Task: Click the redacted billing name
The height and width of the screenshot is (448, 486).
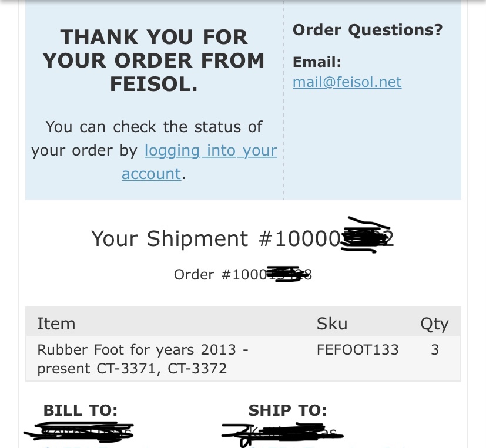Action: 79,432
